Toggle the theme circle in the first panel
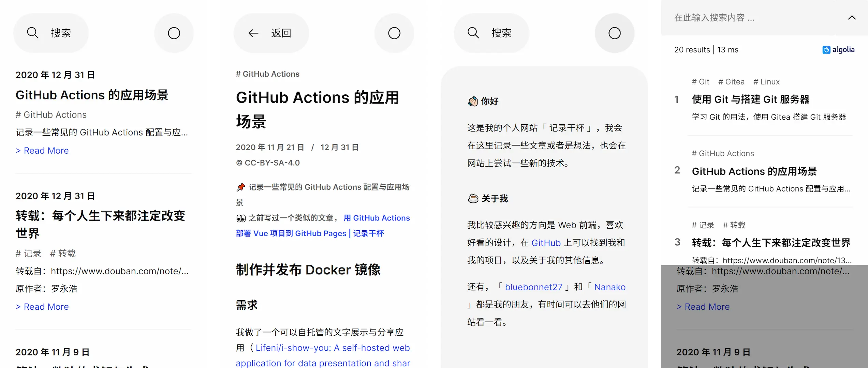 (x=174, y=33)
